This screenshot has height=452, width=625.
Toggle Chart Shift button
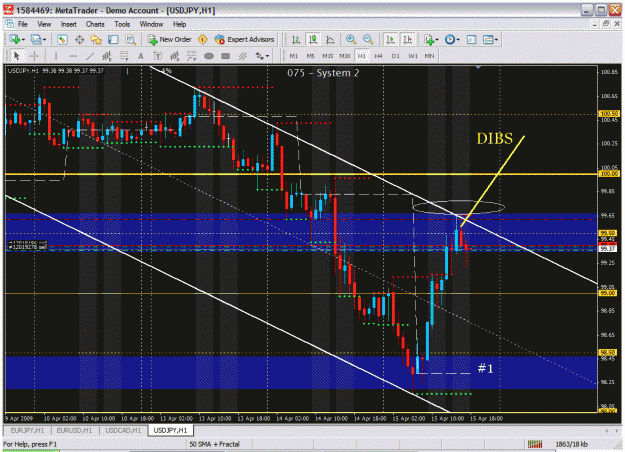pyautogui.click(x=408, y=39)
